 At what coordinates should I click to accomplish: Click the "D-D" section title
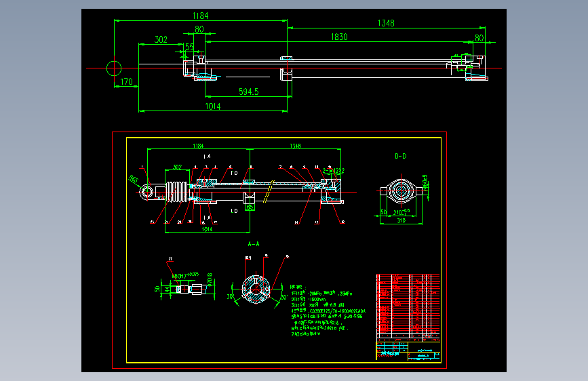point(401,156)
